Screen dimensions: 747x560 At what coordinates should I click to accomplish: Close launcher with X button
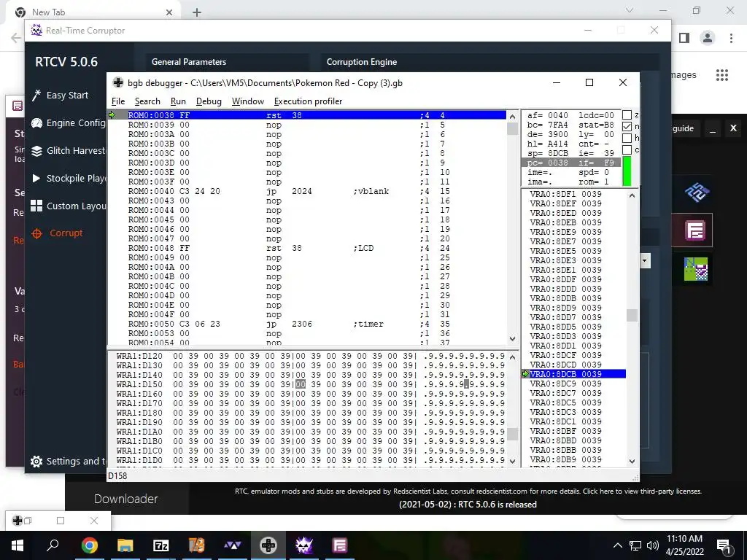(733, 128)
